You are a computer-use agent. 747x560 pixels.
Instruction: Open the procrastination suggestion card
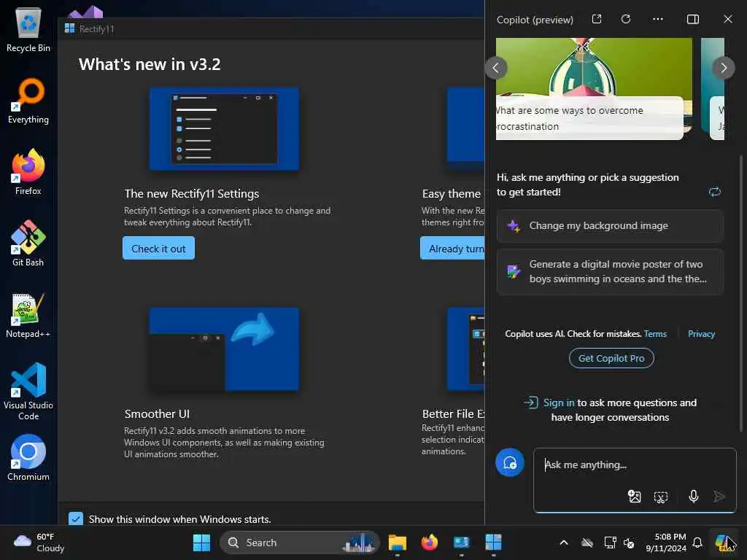[x=594, y=88]
